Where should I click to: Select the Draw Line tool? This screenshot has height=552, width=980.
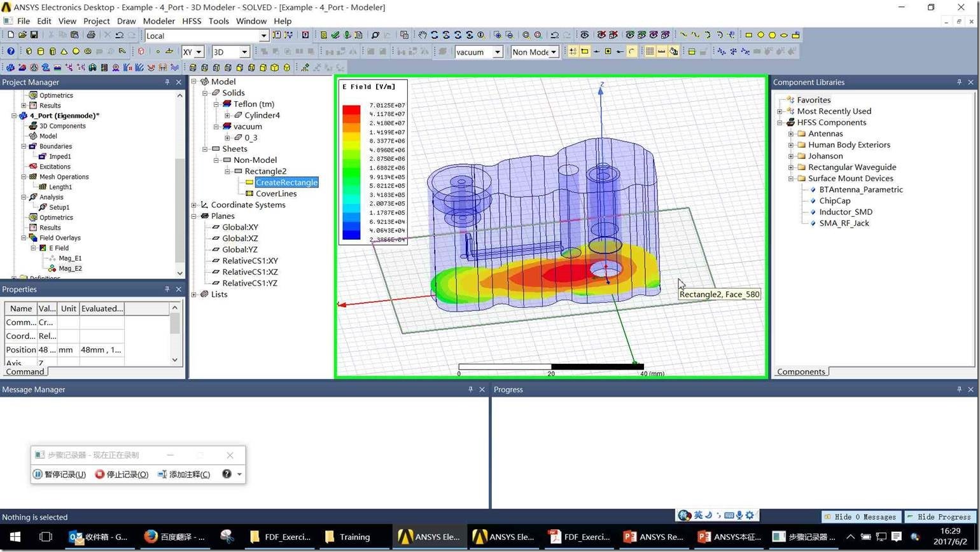(x=683, y=35)
